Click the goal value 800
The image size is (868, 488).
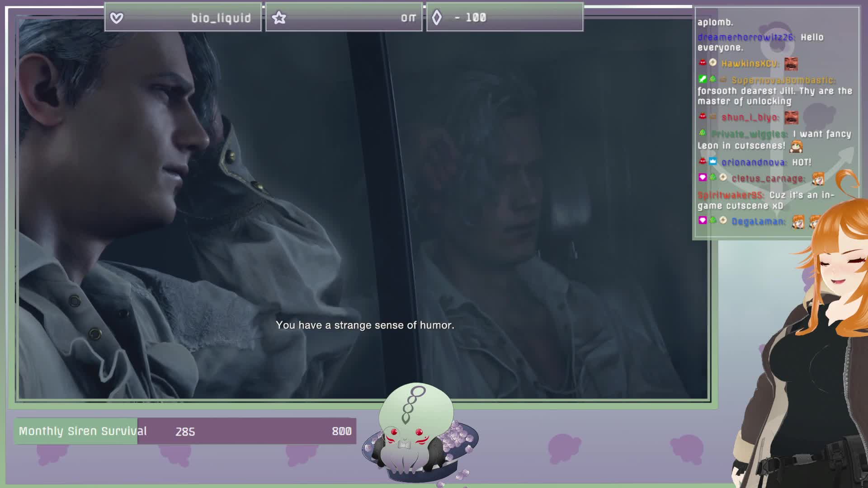(x=342, y=431)
